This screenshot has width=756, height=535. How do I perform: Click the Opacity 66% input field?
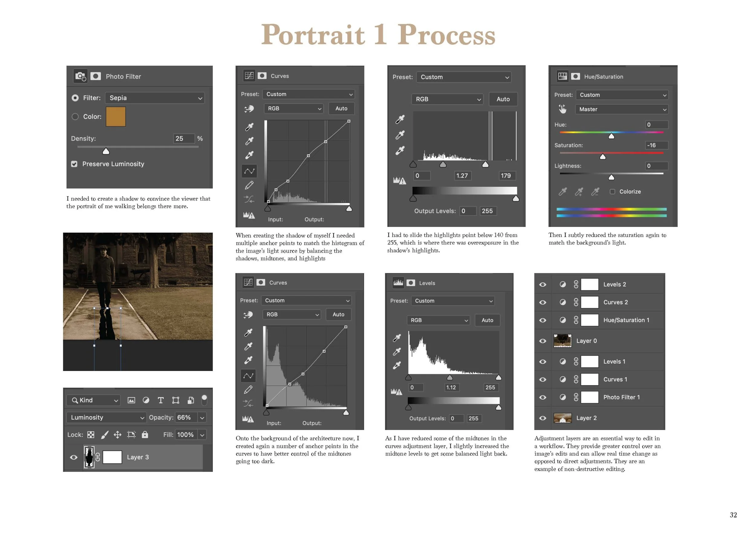[186, 418]
